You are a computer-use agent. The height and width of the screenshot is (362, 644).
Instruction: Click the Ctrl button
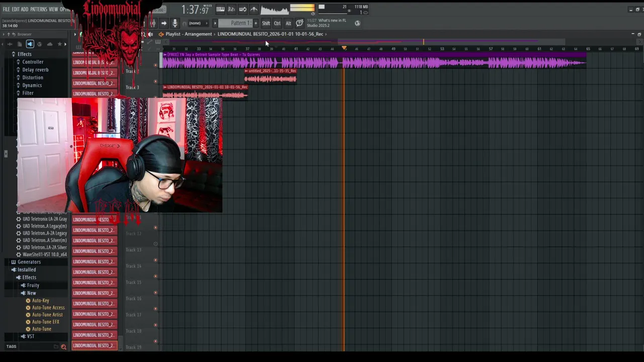277,23
